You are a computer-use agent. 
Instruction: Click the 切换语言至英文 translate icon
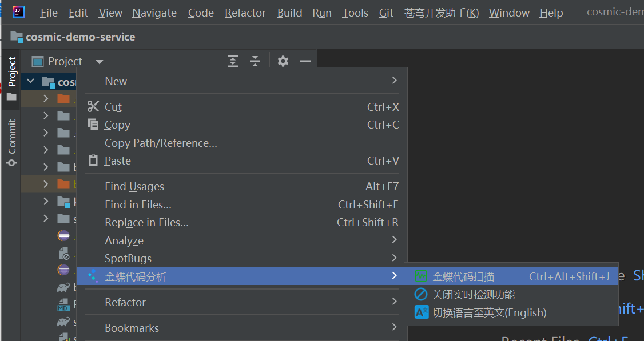click(x=421, y=312)
